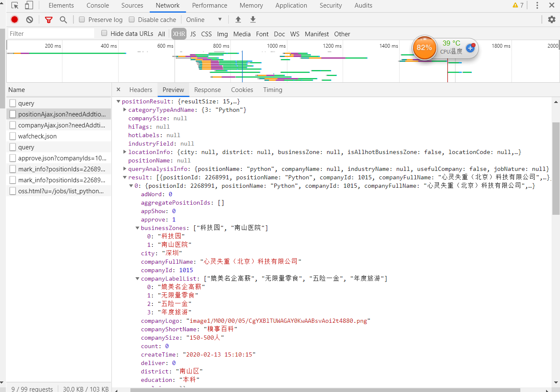Viewport: 560px width, 392px height.
Task: Tick checkbox beside companyAjax.json request
Action: [x=13, y=125]
